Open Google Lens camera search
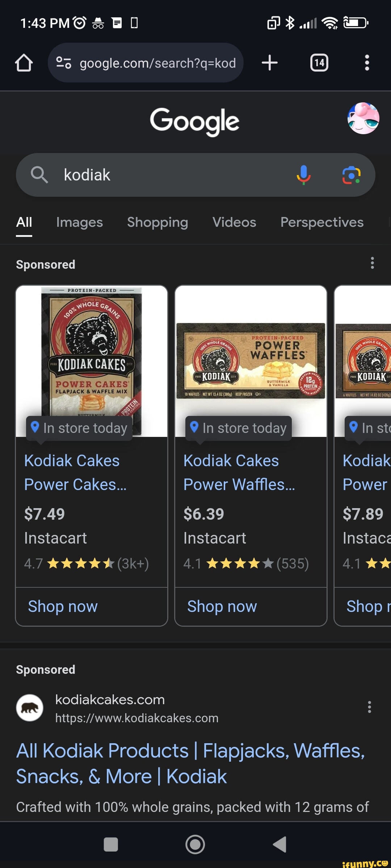The image size is (391, 868). click(351, 175)
